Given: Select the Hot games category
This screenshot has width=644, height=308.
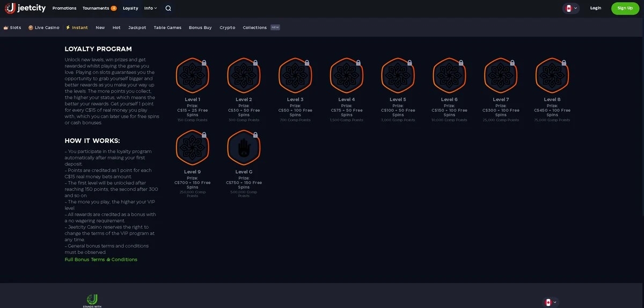Looking at the screenshot, I should [x=116, y=27].
